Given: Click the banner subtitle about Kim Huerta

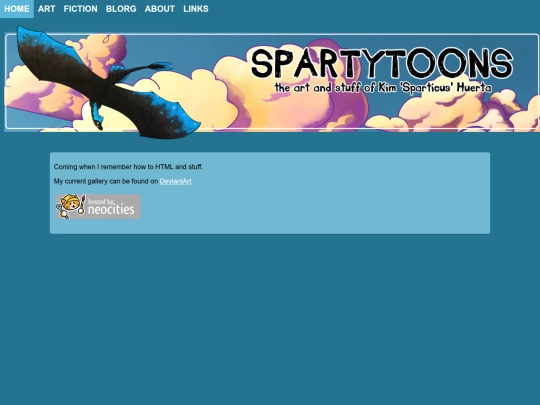Looking at the screenshot, I should 383,87.
